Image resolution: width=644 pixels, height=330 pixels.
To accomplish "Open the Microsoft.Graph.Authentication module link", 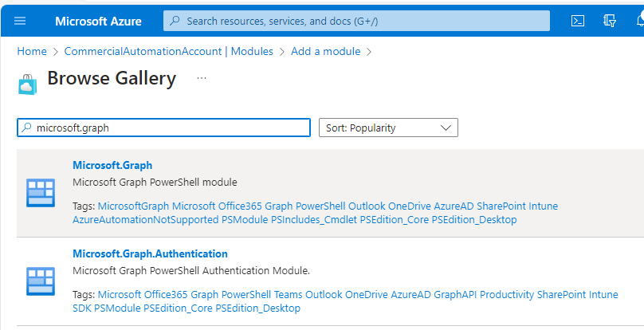I will point(150,253).
